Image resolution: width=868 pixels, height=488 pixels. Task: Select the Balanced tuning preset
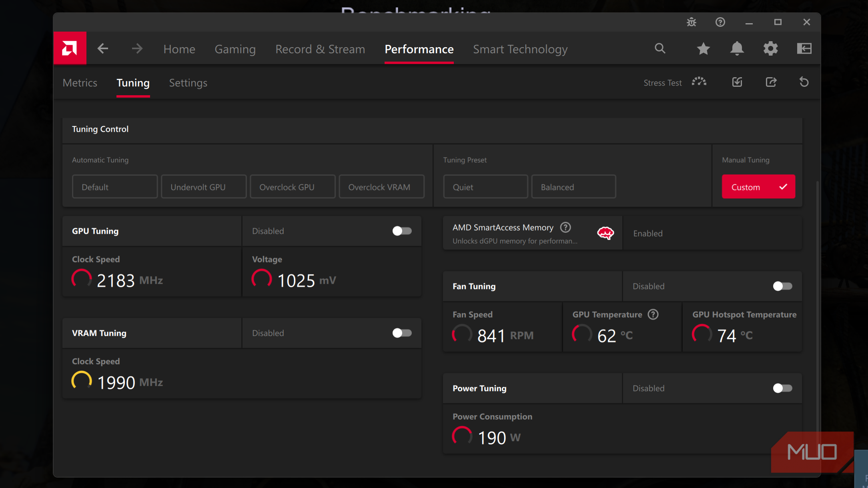tap(573, 187)
